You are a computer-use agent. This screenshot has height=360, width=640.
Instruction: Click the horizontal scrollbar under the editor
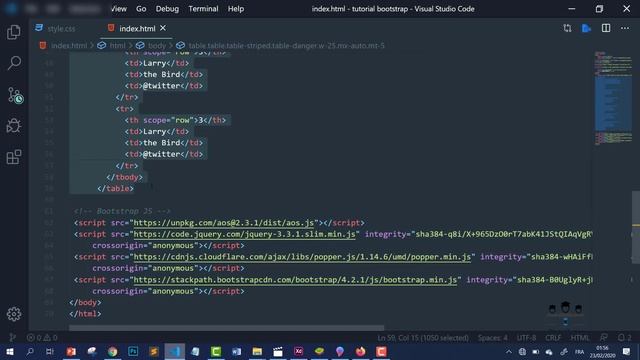pyautogui.click(x=227, y=328)
